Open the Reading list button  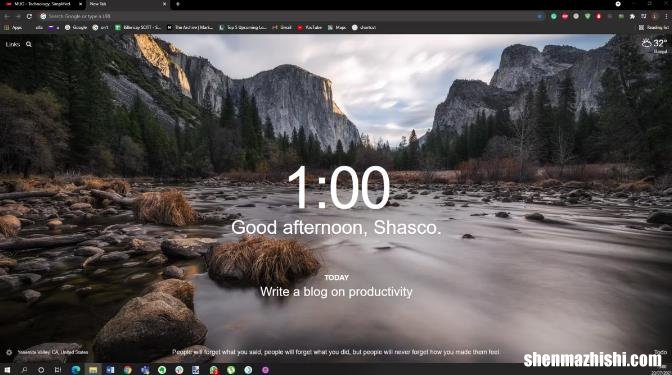(654, 27)
